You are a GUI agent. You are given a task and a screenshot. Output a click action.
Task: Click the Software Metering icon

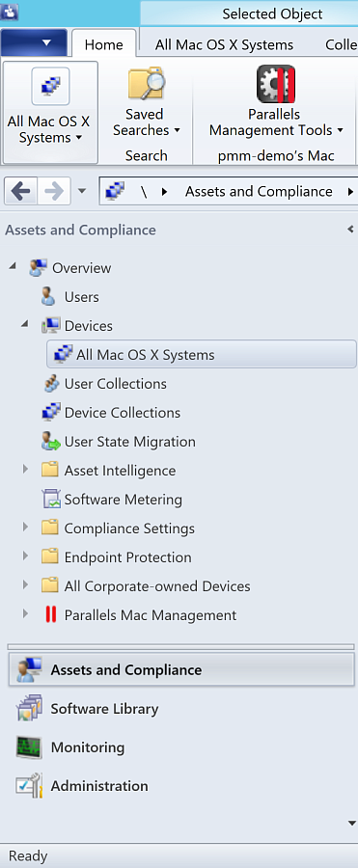50,500
